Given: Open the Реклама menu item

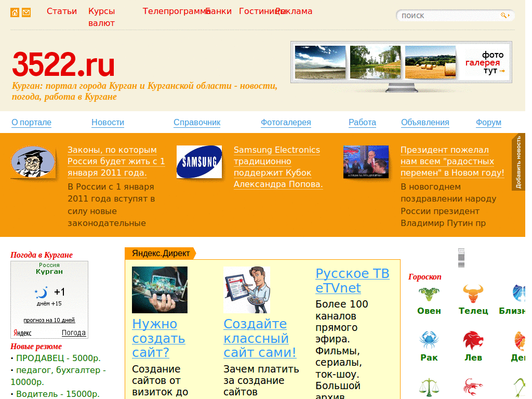Looking at the screenshot, I should [x=295, y=11].
